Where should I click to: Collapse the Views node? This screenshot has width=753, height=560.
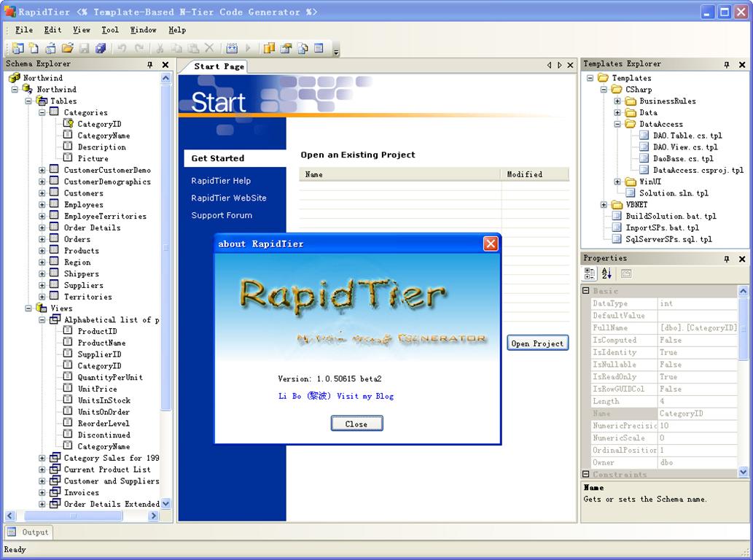[x=28, y=308]
